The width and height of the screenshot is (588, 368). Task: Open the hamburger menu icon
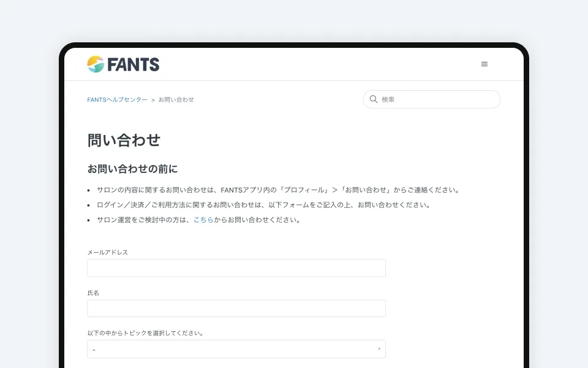pyautogui.click(x=484, y=64)
